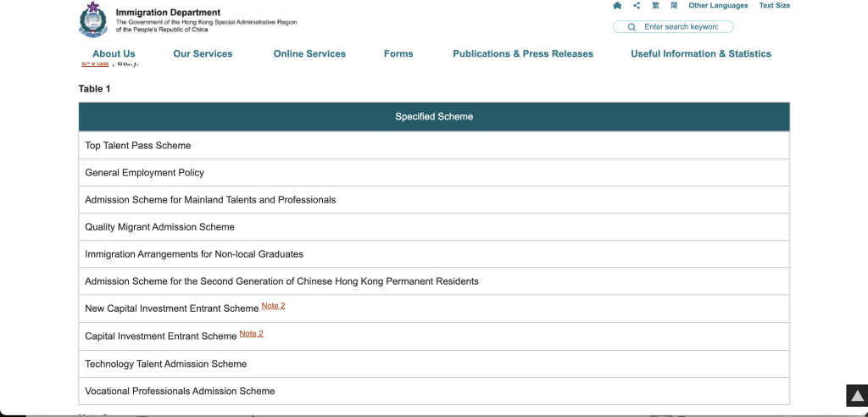Screen dimensions: 868x417
Task: Click the Immigration Department crest logo
Action: point(93,19)
